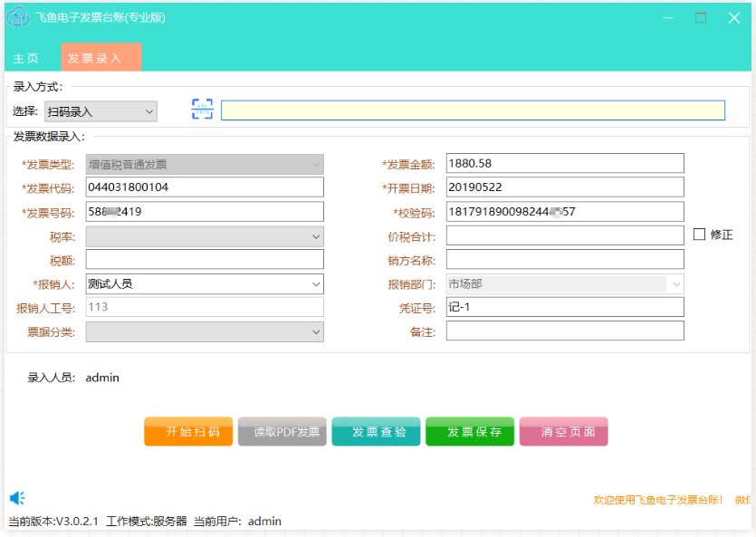
Task: Click the 发票金额 amount field
Action: 564,163
